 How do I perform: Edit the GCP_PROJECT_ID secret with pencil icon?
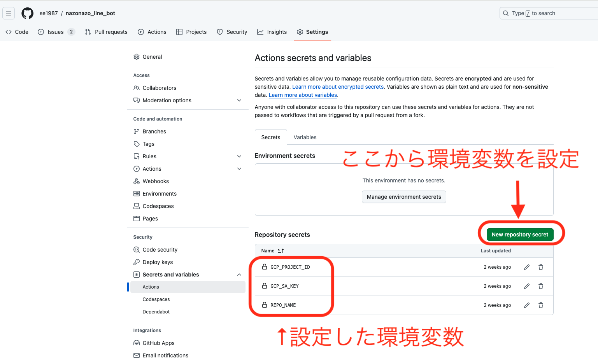point(527,267)
